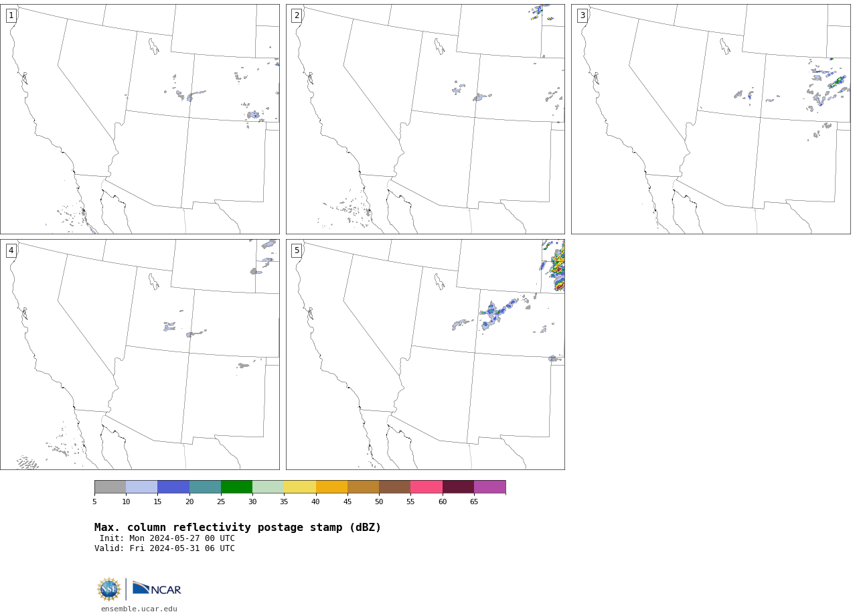
Task: Pick the orange 40-45 dBZ swatch
Action: coord(331,487)
